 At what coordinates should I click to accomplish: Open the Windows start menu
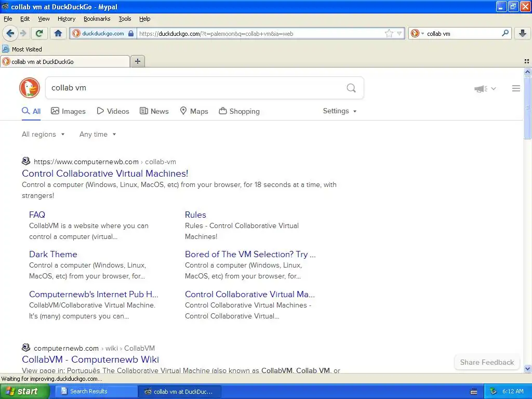pyautogui.click(x=24, y=391)
